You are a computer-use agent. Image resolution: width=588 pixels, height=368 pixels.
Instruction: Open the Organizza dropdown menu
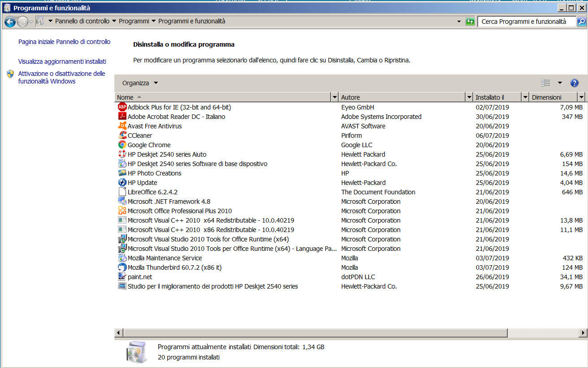[x=140, y=83]
